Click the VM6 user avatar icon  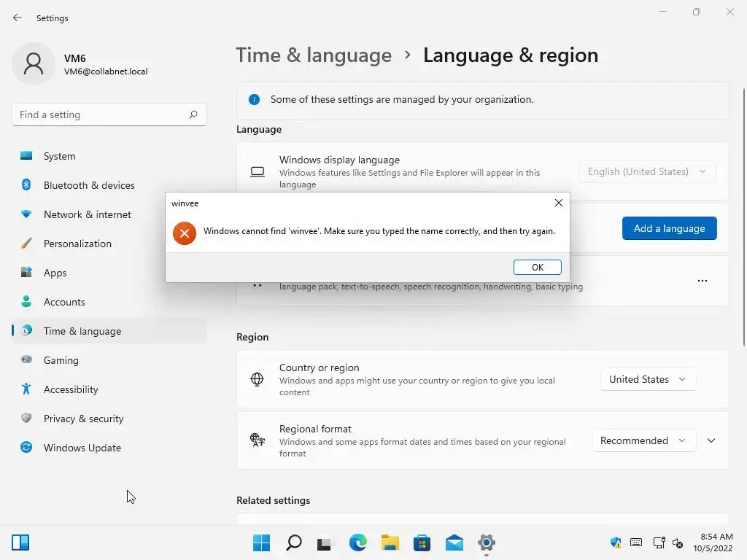coord(34,63)
